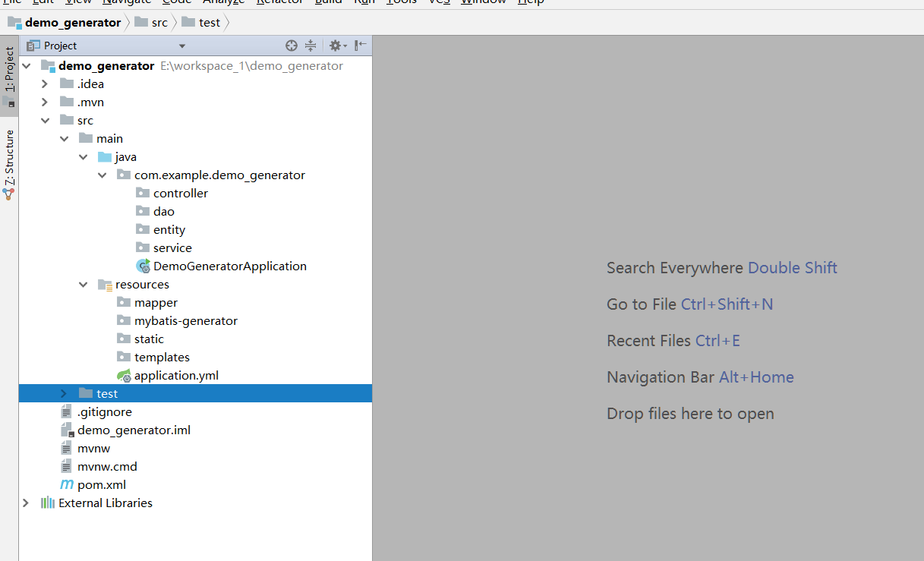Click the DemoGeneratorApplication class icon
The height and width of the screenshot is (561, 924).
[x=143, y=266]
